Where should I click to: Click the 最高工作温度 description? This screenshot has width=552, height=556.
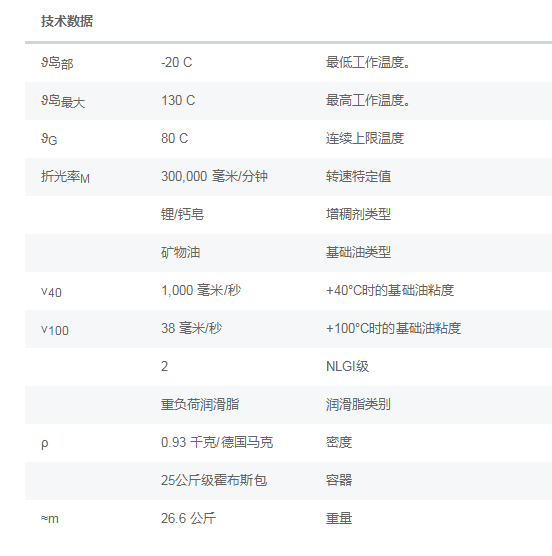(x=368, y=100)
